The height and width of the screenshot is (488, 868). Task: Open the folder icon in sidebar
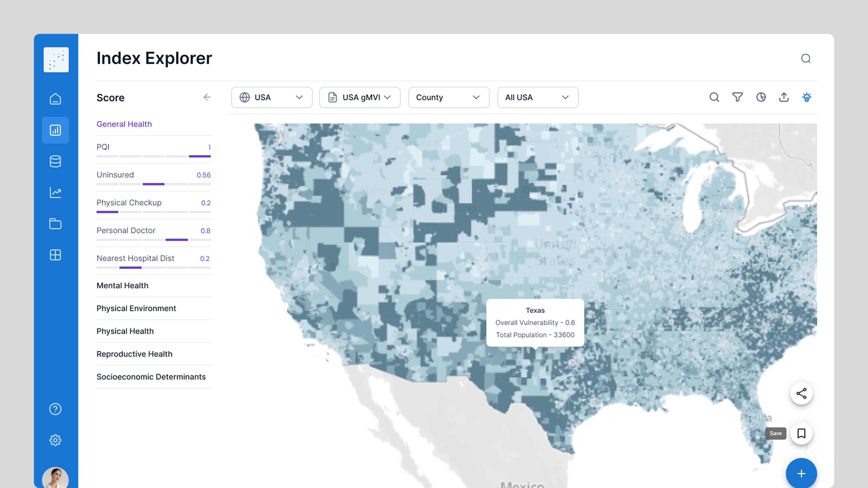[x=55, y=224]
